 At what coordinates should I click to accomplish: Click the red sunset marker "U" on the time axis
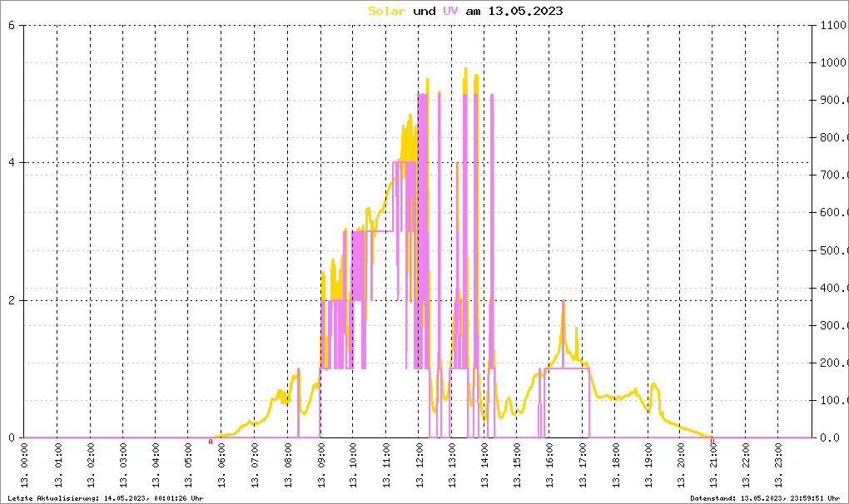712,442
